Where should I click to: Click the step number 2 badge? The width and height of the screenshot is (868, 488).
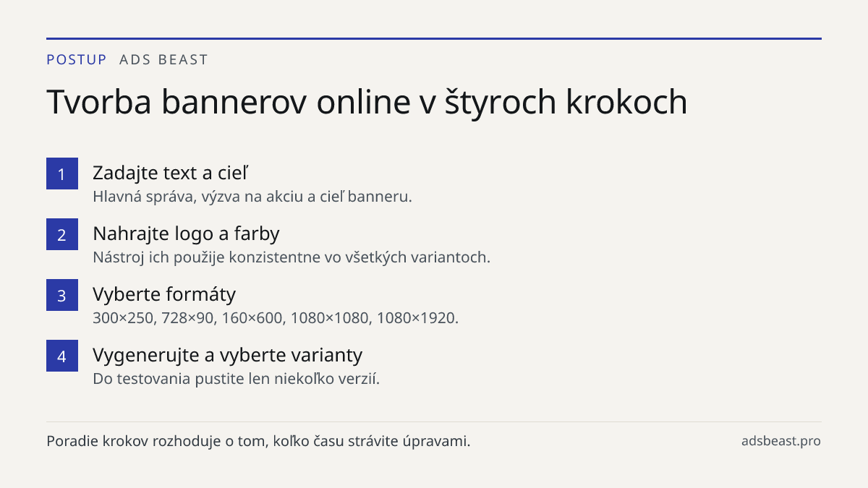[x=62, y=234]
